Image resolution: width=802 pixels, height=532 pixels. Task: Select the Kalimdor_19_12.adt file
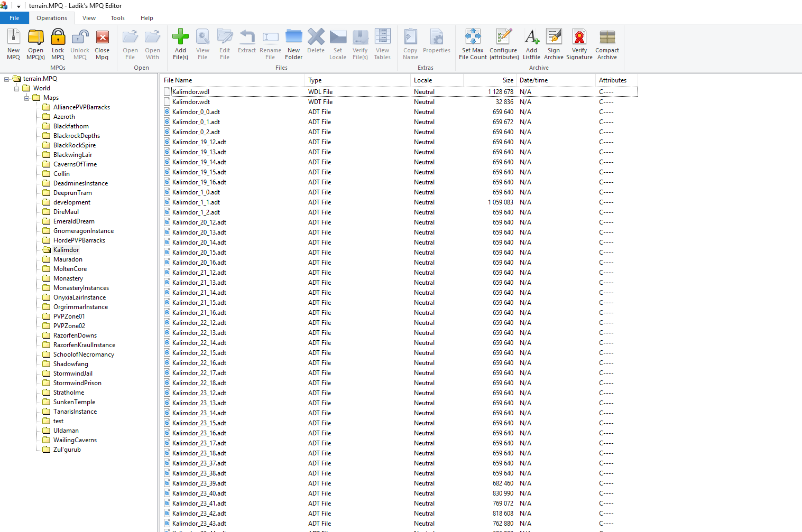tap(199, 142)
